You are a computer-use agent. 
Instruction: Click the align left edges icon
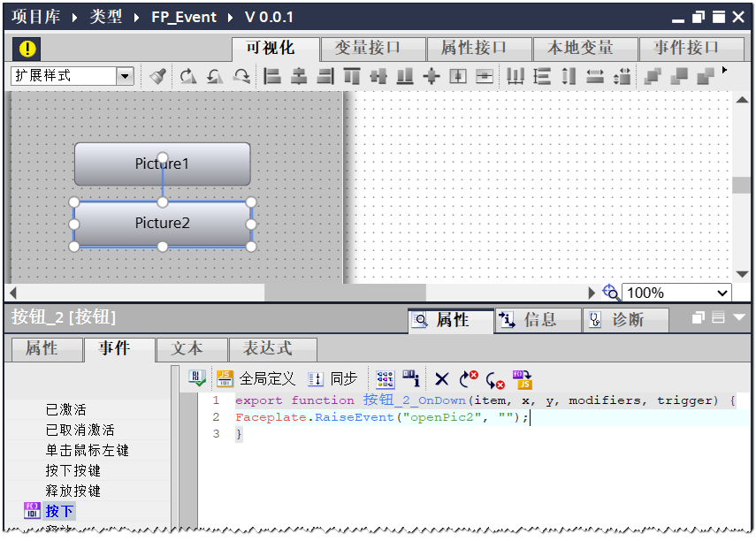272,76
